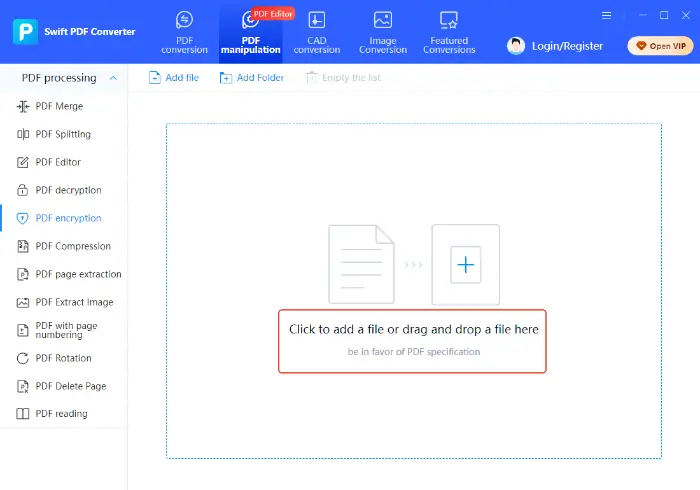Click 'be in favor of PDF specification' text
This screenshot has width=700, height=490.
414,352
